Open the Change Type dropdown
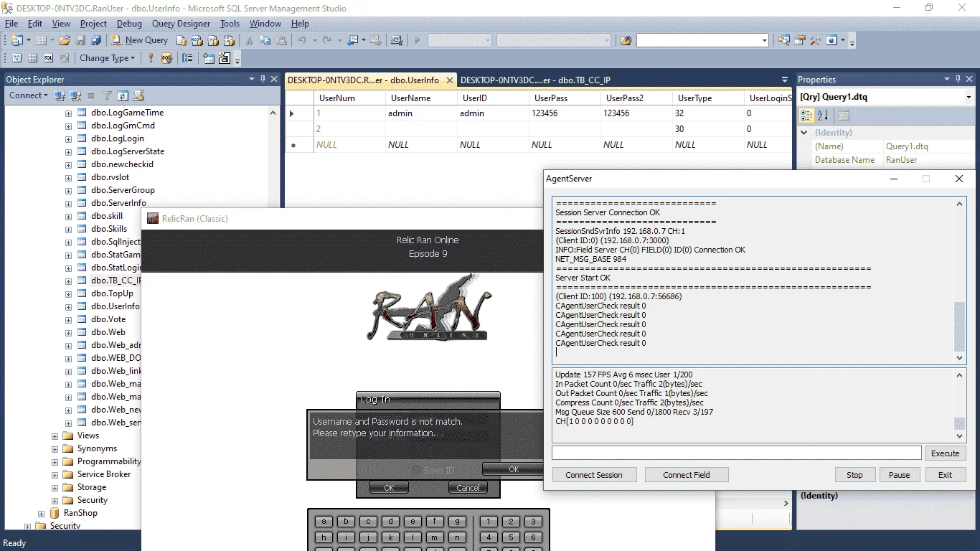980x551 pixels. pos(107,58)
